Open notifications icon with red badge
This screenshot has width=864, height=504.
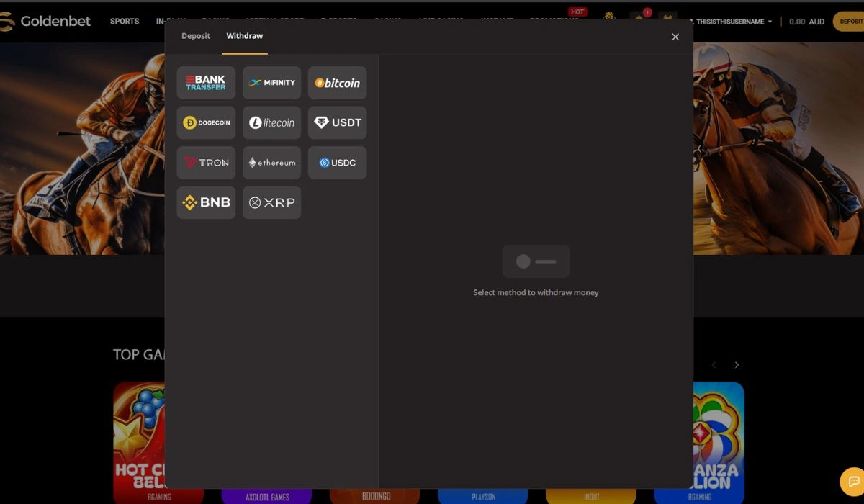pos(639,17)
